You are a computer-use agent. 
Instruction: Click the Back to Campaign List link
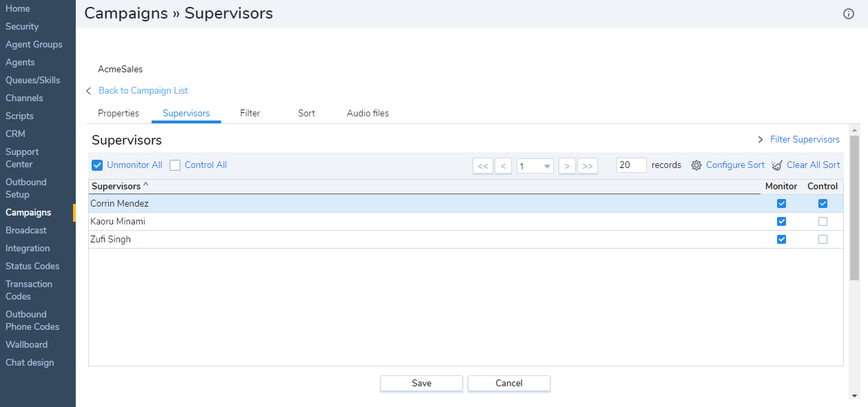(143, 91)
